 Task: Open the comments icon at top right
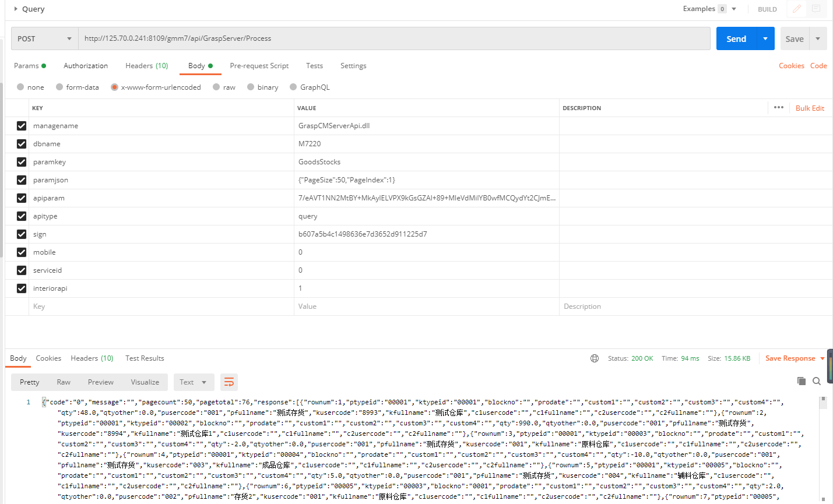click(816, 9)
